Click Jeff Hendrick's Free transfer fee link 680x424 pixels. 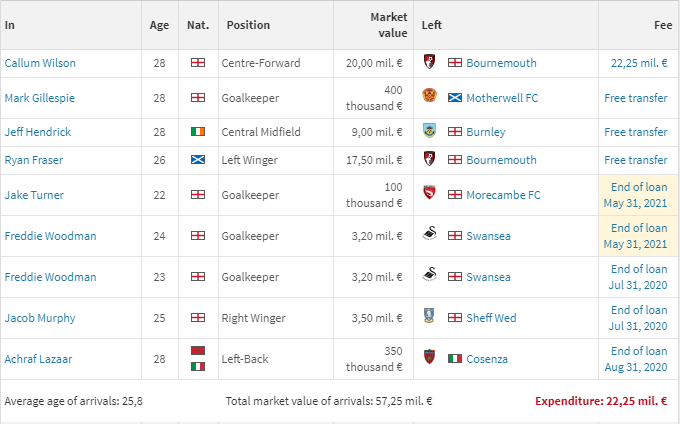(x=636, y=132)
